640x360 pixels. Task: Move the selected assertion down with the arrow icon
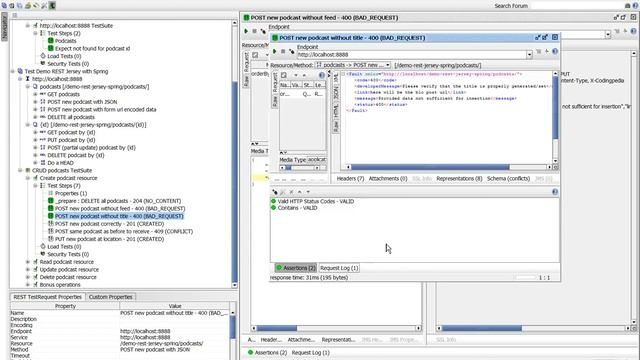308,192
